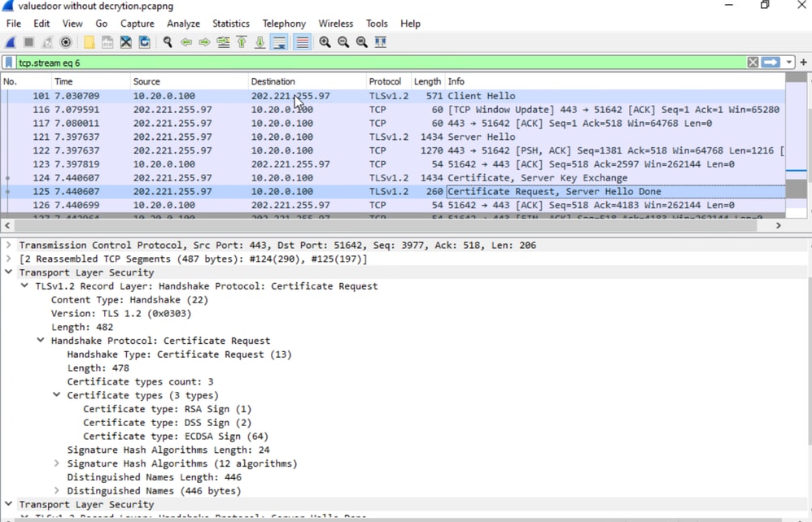The image size is (812, 522).
Task: Expand the Transmission Control Protocol row
Action: click(8, 246)
